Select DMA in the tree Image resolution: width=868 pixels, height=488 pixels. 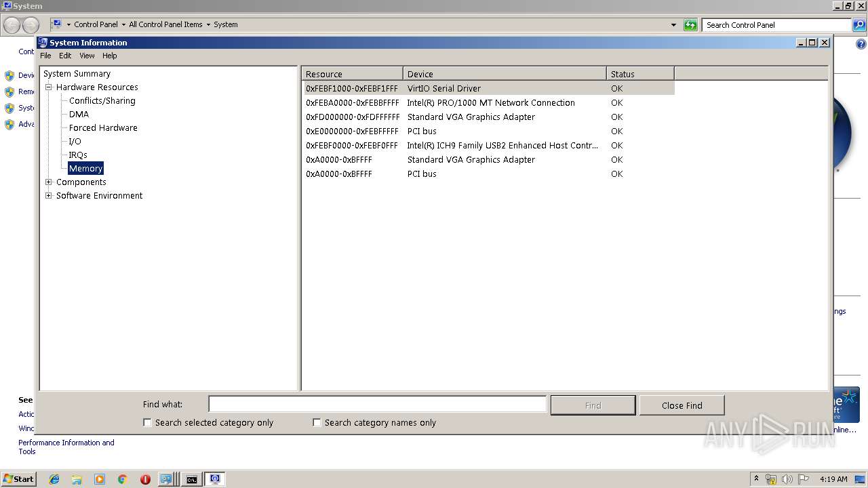[79, 115]
